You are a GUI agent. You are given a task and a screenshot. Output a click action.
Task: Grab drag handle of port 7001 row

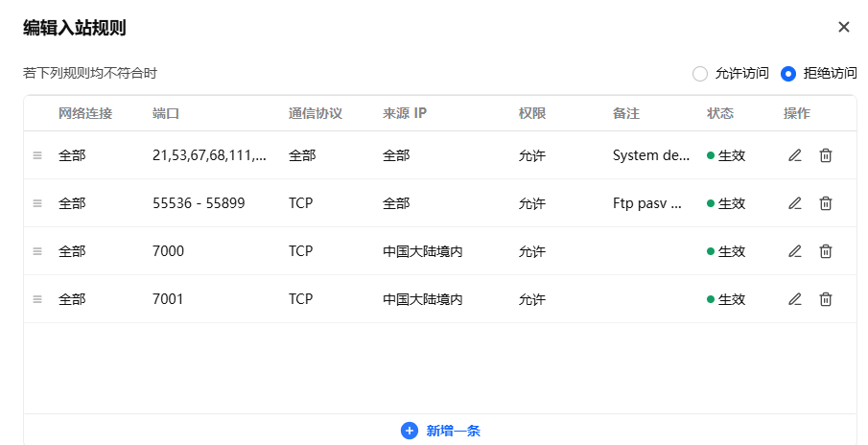tap(37, 299)
